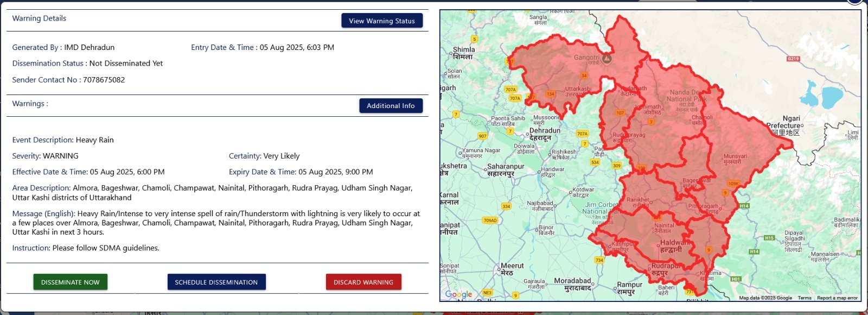Open Schedule Dissemination
This screenshot has width=868, height=315.
216,282
